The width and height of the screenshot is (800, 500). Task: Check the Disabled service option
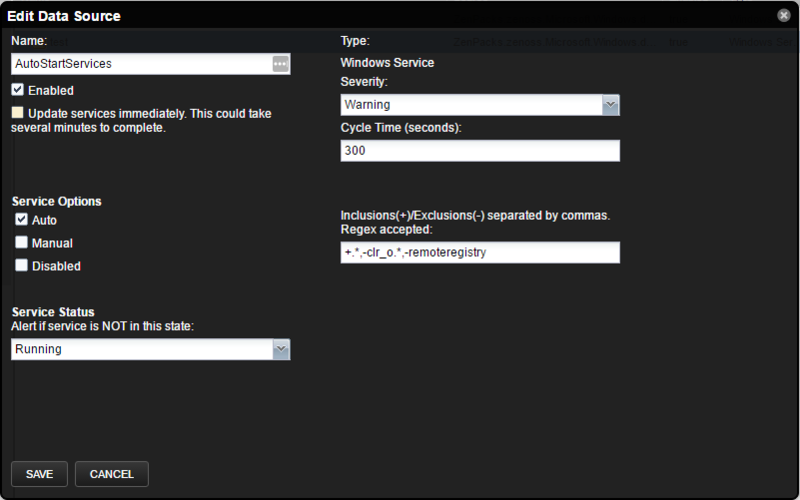[21, 265]
